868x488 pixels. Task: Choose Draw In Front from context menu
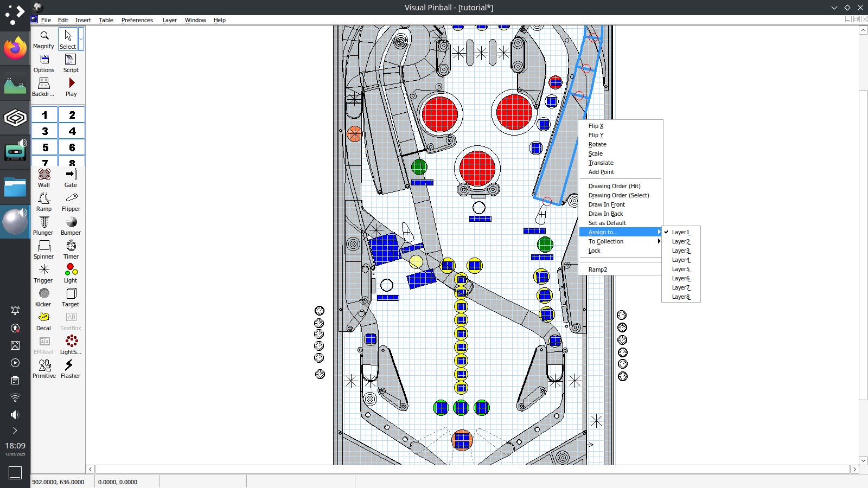[x=621, y=204]
